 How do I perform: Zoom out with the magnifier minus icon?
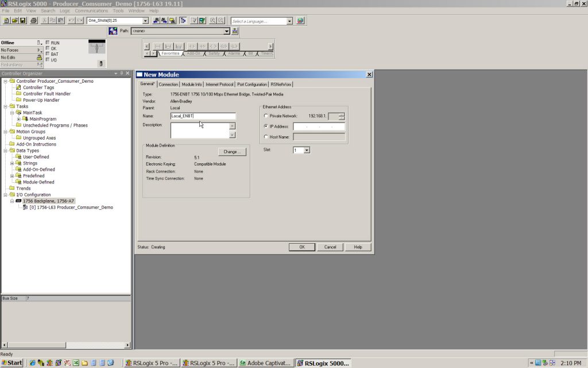tap(221, 21)
